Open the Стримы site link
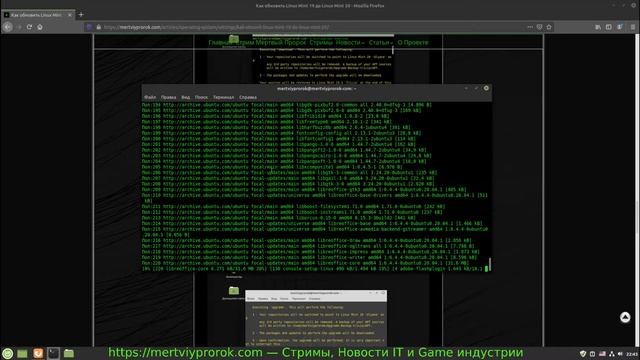Screen dimensions: 640x360 (x=321, y=42)
